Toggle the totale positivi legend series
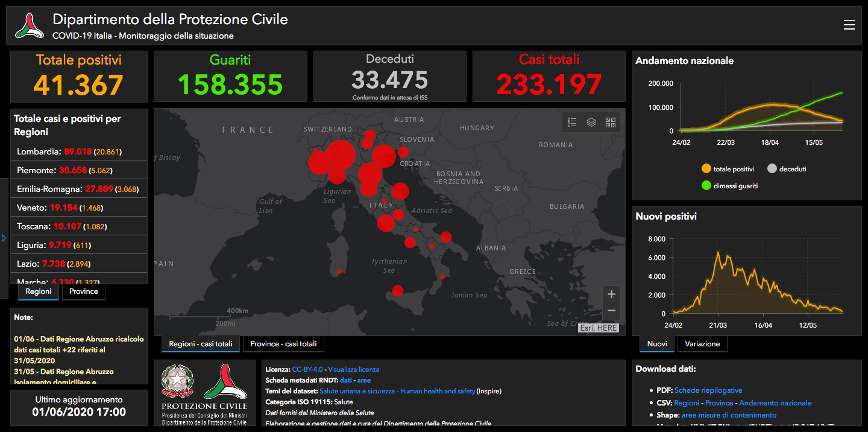Screen dimensions: 868x432 coord(728,169)
